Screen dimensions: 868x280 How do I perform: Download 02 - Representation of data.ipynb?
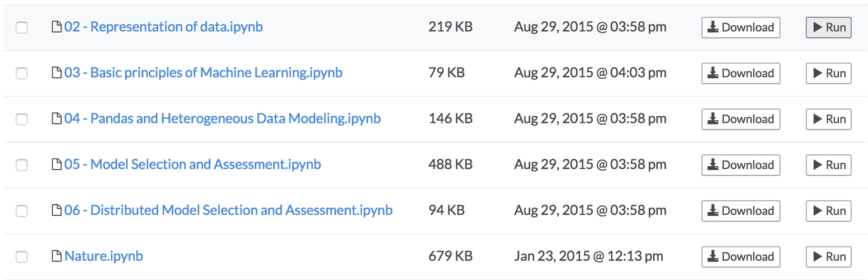point(741,28)
